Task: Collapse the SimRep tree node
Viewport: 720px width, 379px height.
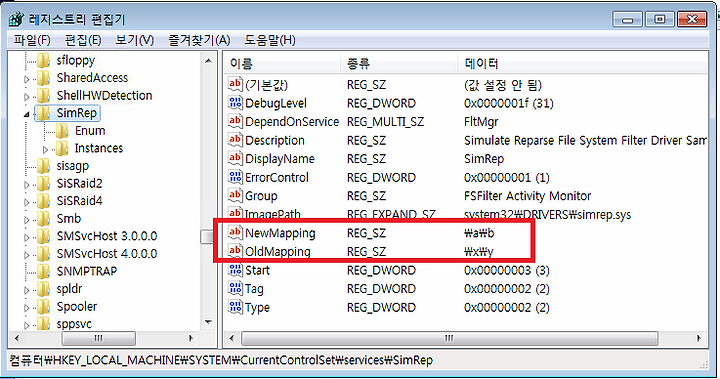Action: (x=27, y=114)
